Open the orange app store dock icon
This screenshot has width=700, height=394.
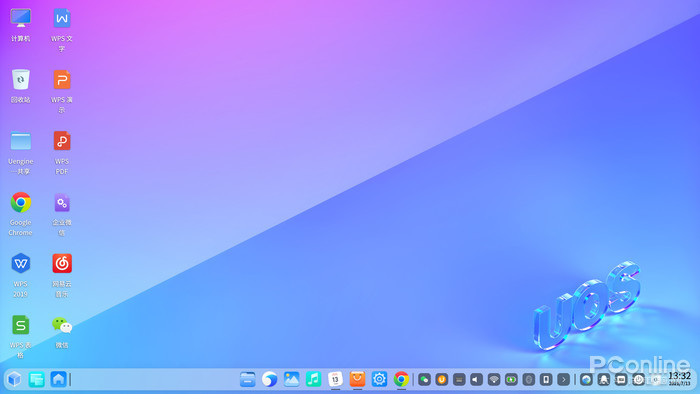[357, 379]
